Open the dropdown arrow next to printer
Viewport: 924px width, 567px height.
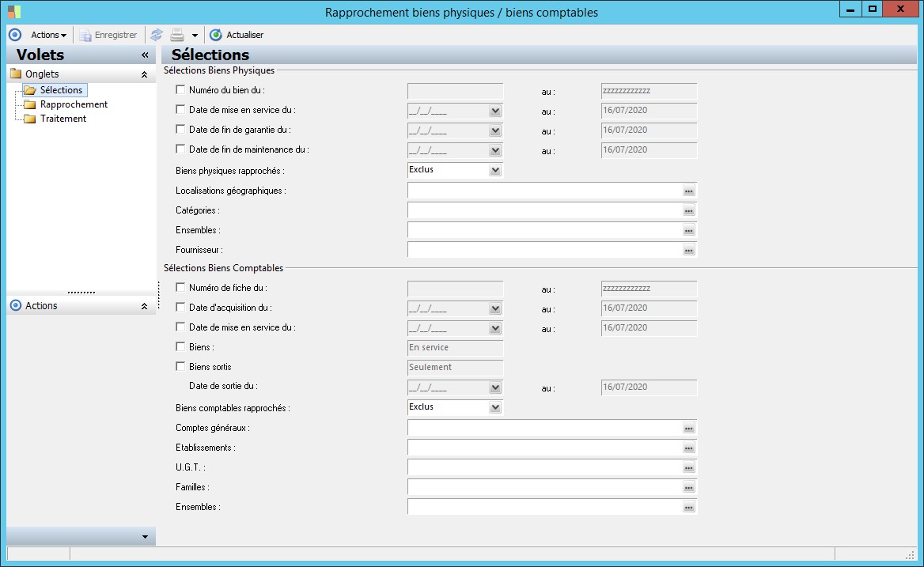195,36
